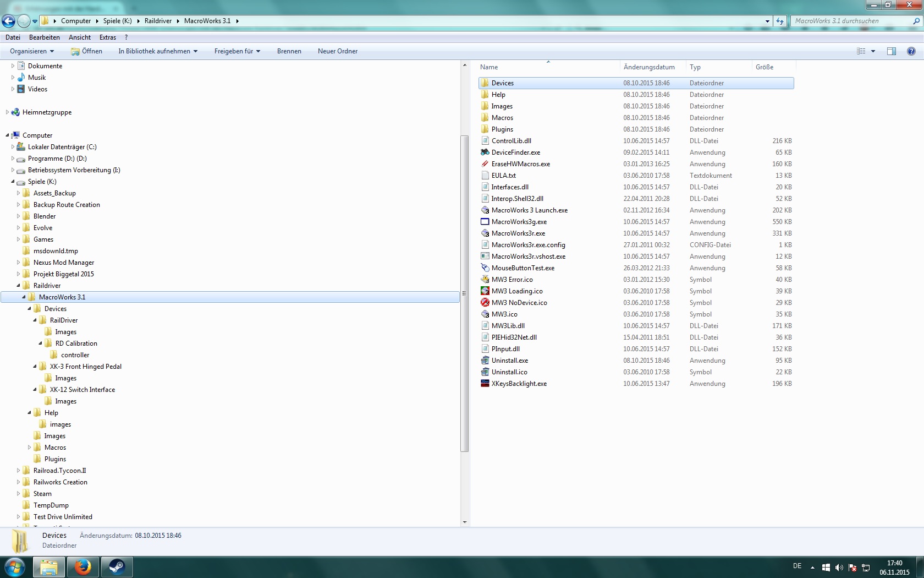
Task: Open the view options dropdown arrow
Action: (x=873, y=51)
